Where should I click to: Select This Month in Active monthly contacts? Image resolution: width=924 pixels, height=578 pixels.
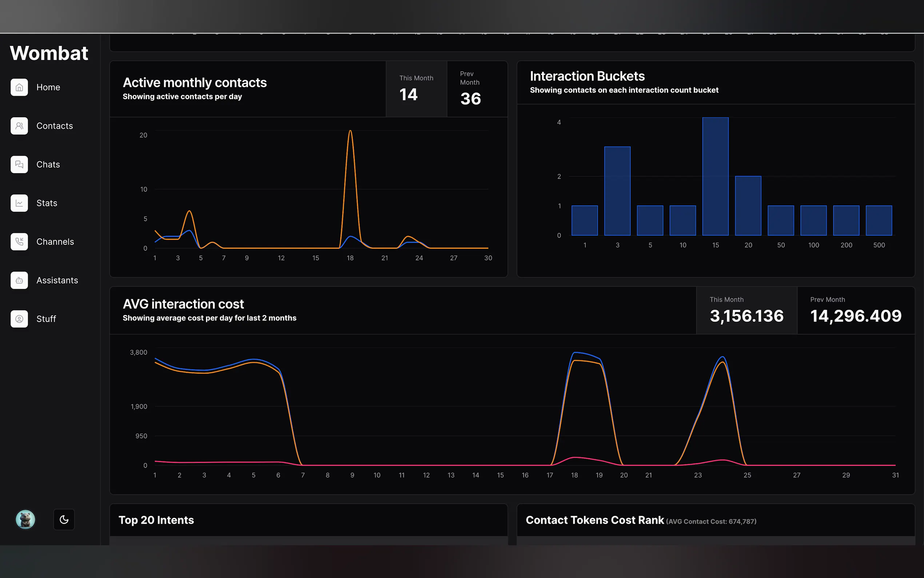(x=417, y=89)
